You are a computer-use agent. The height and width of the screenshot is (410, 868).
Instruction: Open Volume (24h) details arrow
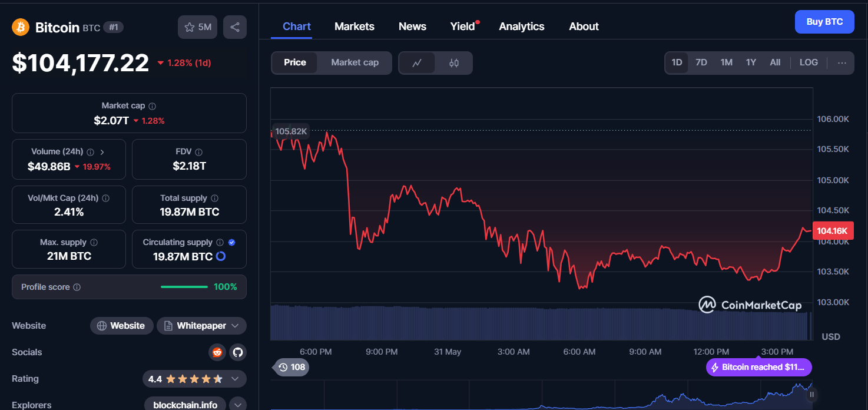102,152
